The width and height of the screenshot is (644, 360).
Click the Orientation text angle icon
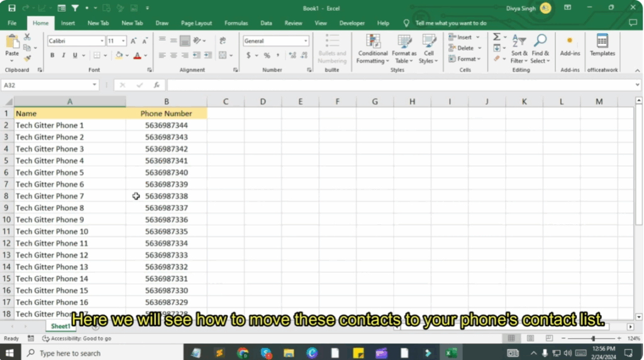tap(197, 41)
